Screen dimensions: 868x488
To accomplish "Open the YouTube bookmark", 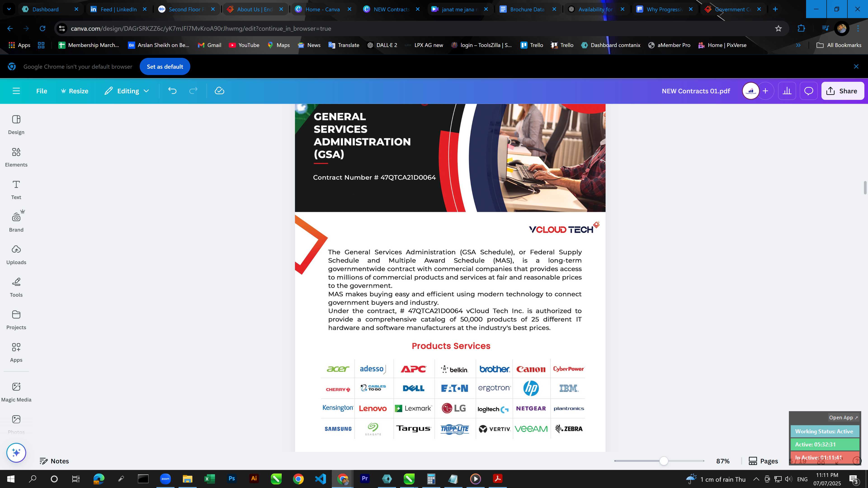I will (x=244, y=45).
